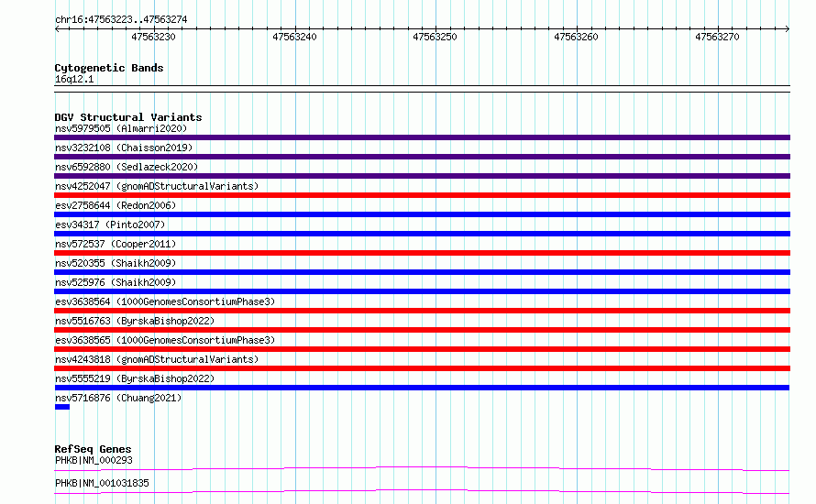This screenshot has width=816, height=504.
Task: Open variant nsv520355 (Shaikh2009) label
Action: tap(116, 263)
